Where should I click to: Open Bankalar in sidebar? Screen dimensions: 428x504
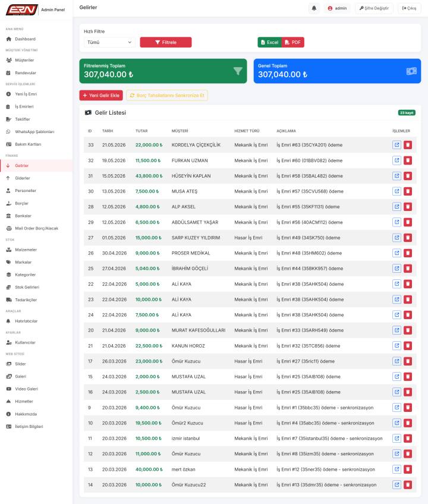36,216
